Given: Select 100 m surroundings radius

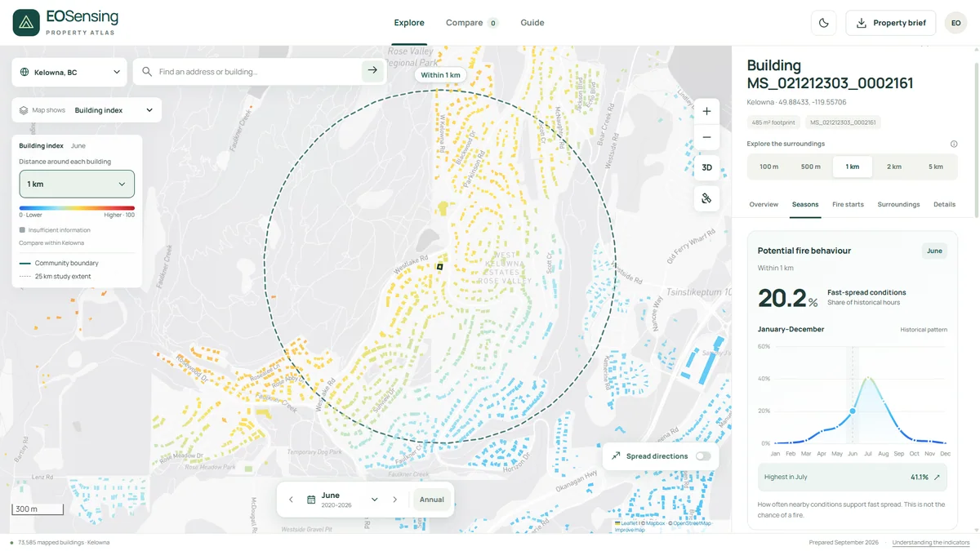Looking at the screenshot, I should pyautogui.click(x=768, y=167).
